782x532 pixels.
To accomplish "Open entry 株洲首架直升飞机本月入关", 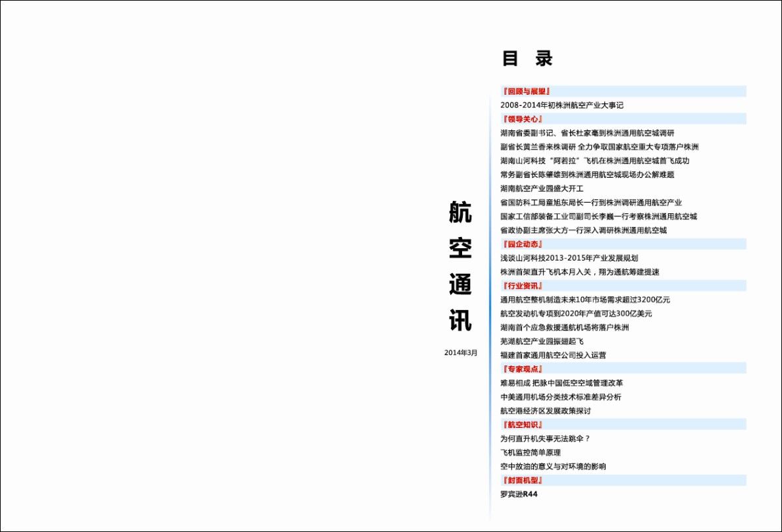I will coord(579,272).
